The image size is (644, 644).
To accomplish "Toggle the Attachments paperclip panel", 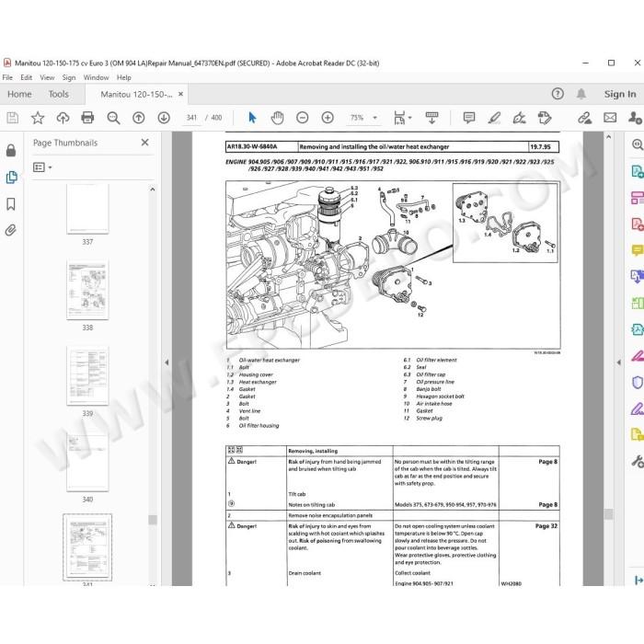I will tap(11, 230).
